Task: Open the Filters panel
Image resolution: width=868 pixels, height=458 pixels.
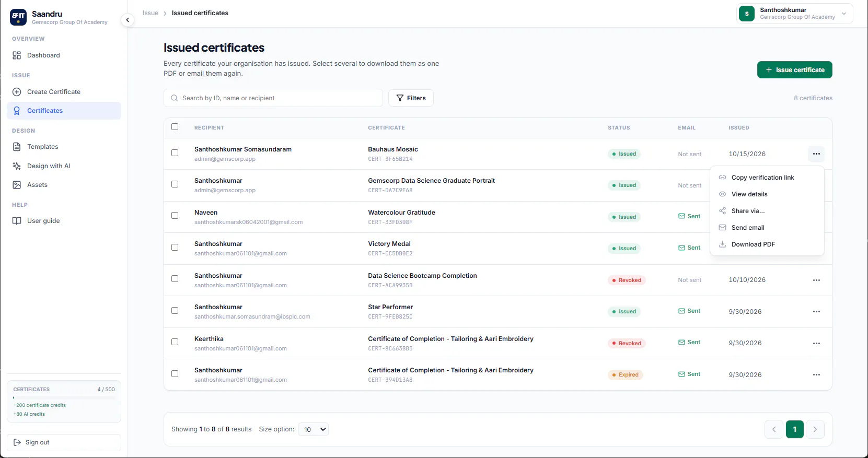Action: pyautogui.click(x=411, y=98)
